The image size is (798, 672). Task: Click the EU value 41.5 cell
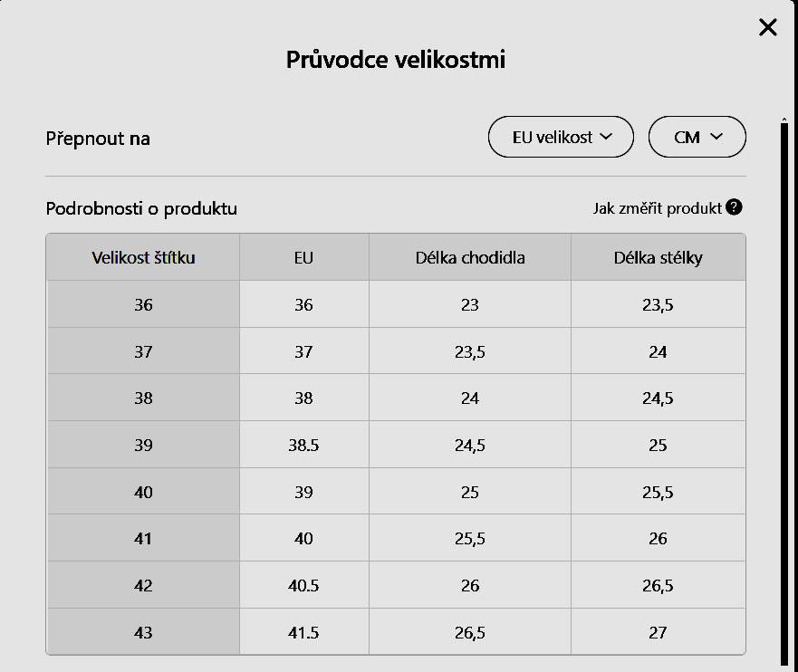(303, 633)
